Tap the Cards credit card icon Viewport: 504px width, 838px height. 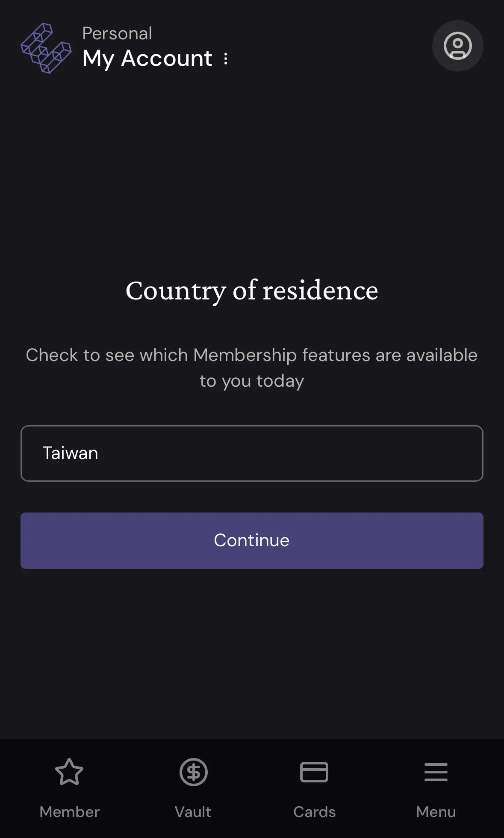pos(314,772)
